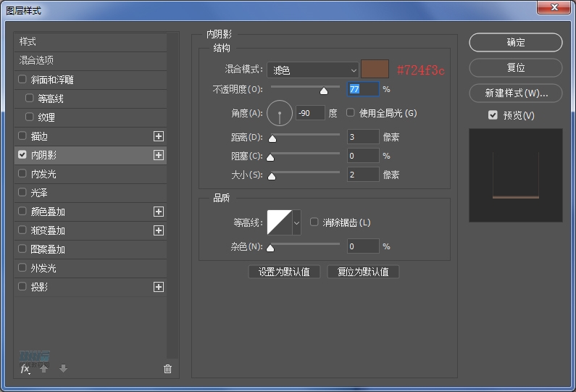
Task: Enable the 斜面和浮雕 checkbox
Action: click(22, 80)
